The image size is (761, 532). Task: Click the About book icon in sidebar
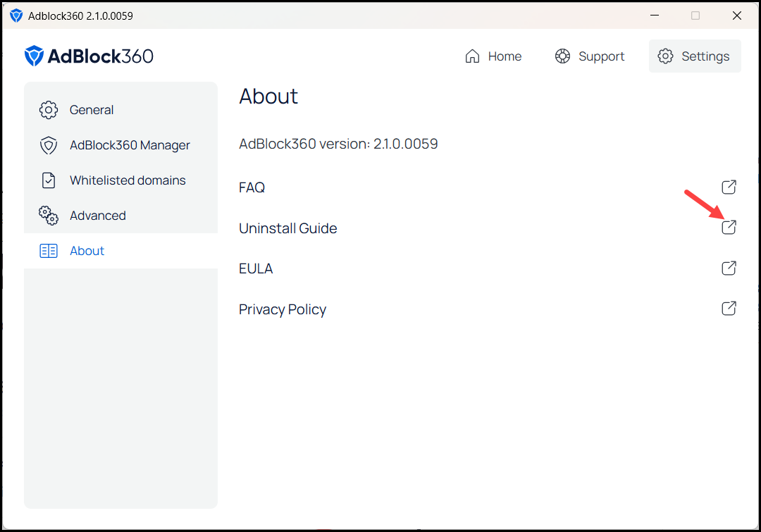tap(49, 251)
